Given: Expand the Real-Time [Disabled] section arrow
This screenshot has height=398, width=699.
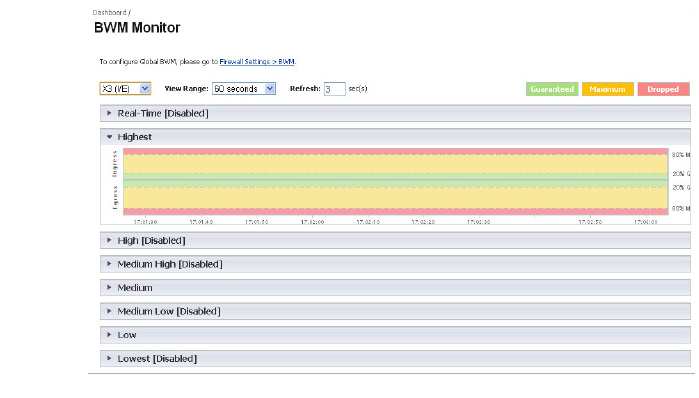Looking at the screenshot, I should click(x=109, y=113).
